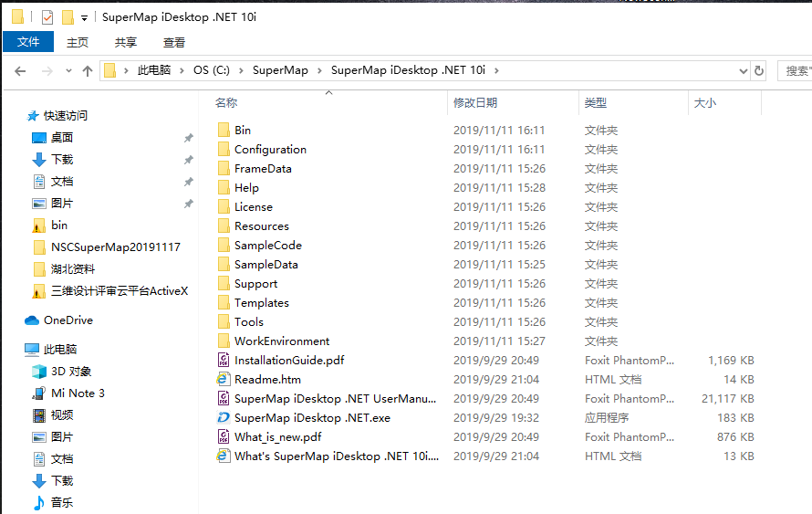Select 快速访问 in navigation pane
812x514 pixels.
coord(66,116)
